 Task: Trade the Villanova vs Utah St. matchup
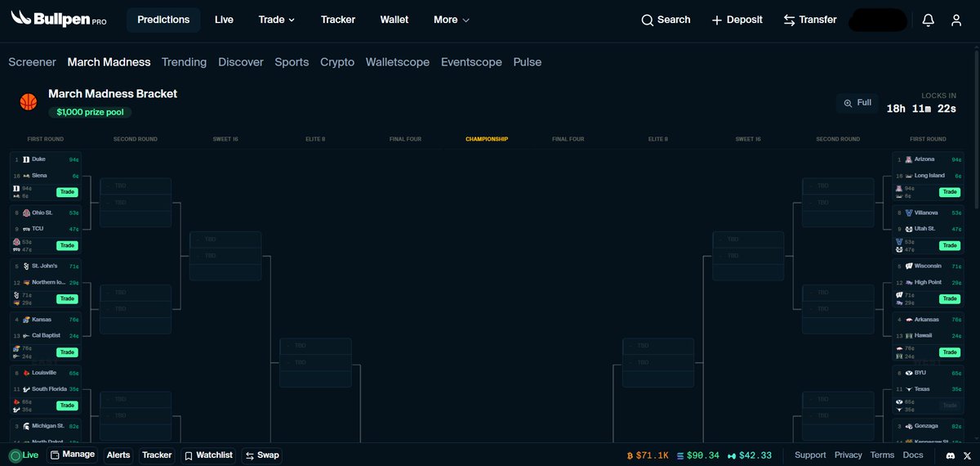pyautogui.click(x=949, y=245)
